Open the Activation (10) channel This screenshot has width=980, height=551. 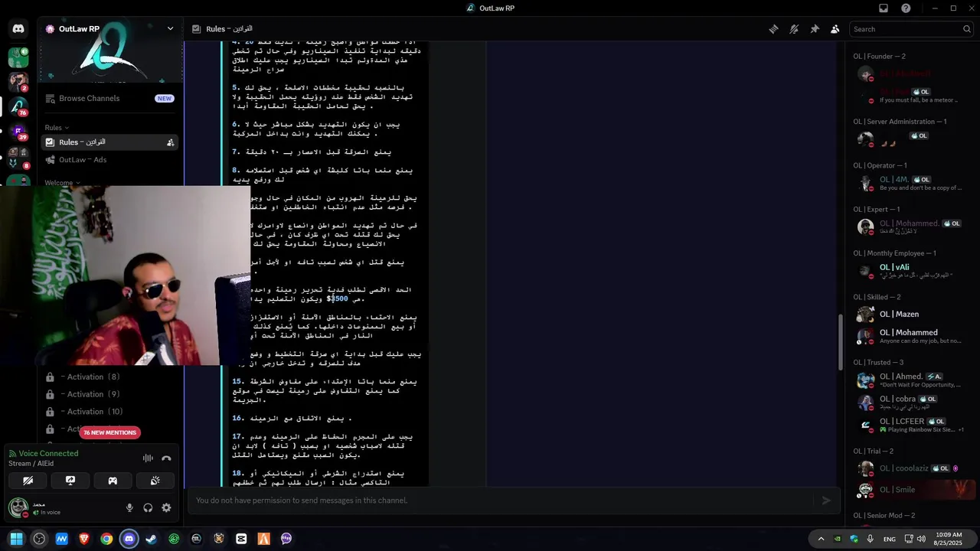click(x=110, y=412)
